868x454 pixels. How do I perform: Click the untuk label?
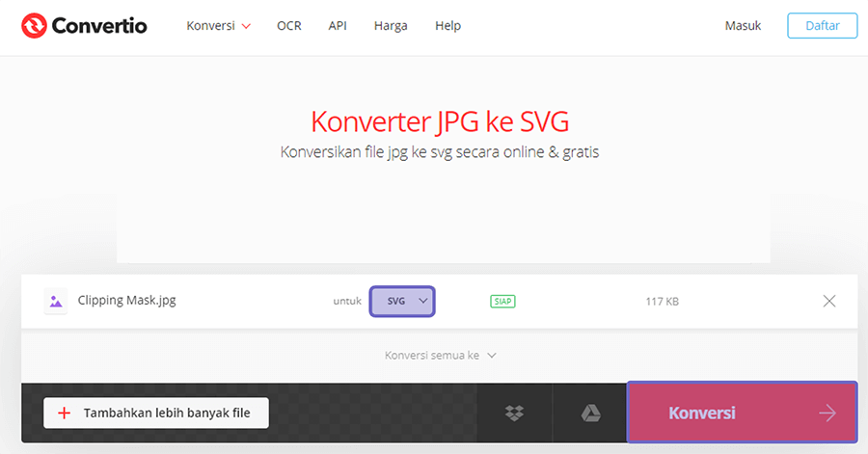pyautogui.click(x=347, y=302)
